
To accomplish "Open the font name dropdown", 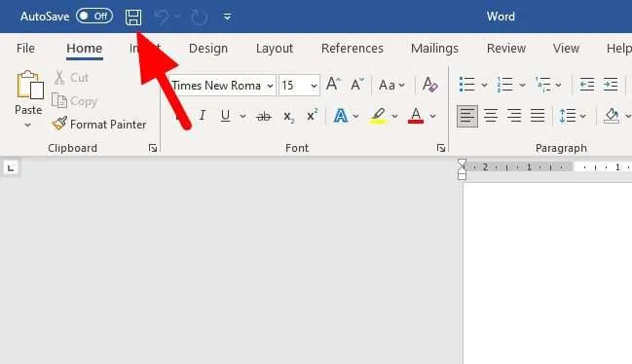I will (x=270, y=86).
